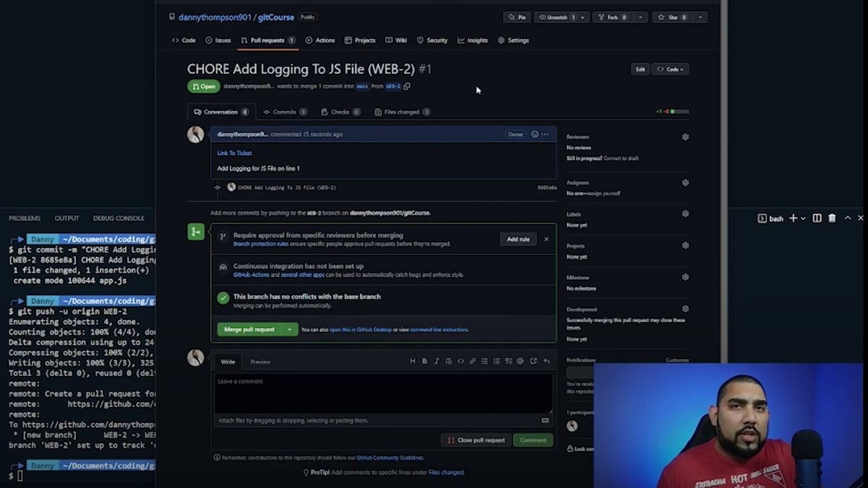Open the Labels settings gear

tap(685, 213)
